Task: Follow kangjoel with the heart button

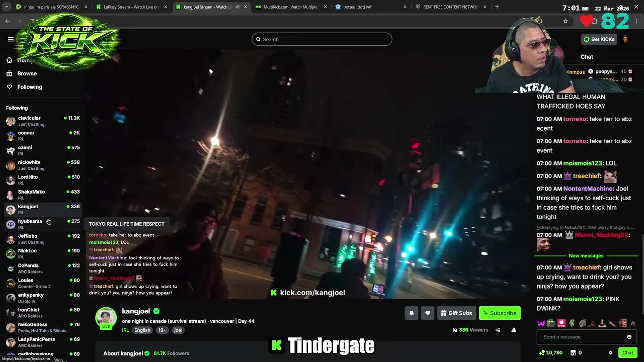Action: pyautogui.click(x=428, y=313)
